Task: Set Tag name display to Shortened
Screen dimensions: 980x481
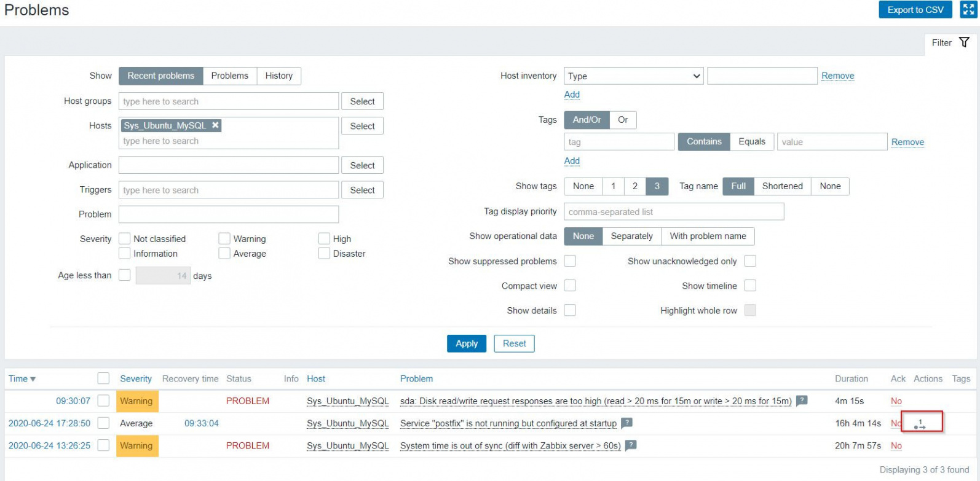Action: pyautogui.click(x=783, y=186)
